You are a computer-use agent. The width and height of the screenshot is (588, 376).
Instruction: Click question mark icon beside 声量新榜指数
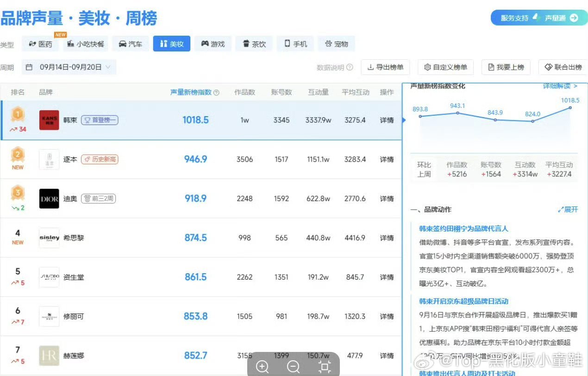216,93
